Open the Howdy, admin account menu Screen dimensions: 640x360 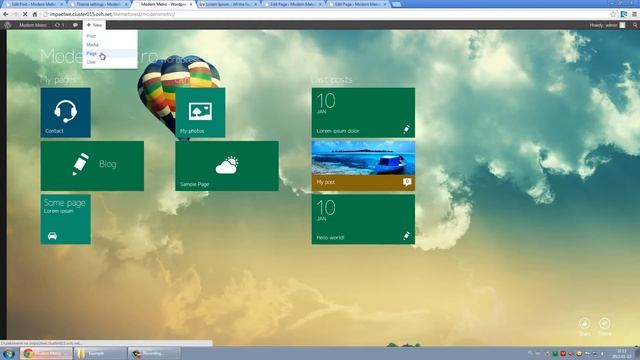pyautogui.click(x=607, y=25)
